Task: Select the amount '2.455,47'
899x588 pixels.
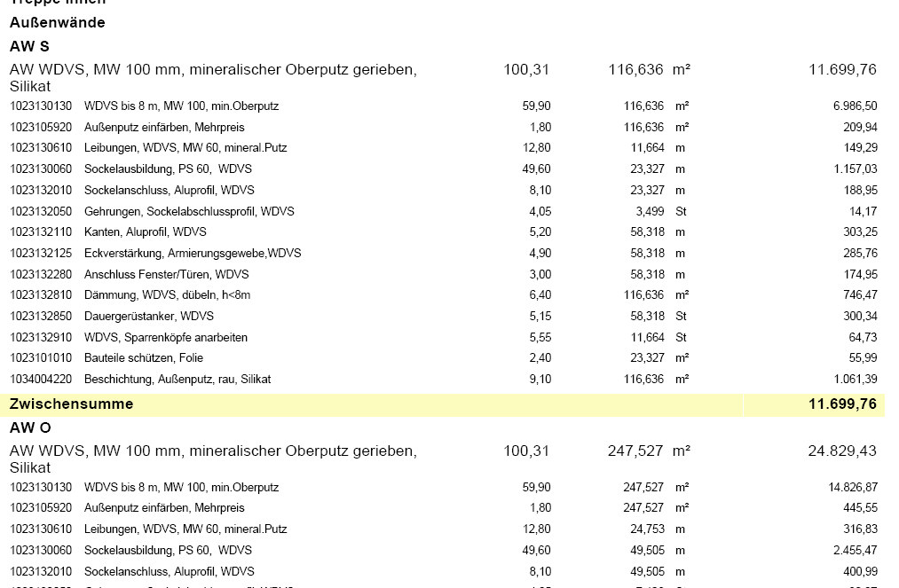Action: (x=855, y=550)
